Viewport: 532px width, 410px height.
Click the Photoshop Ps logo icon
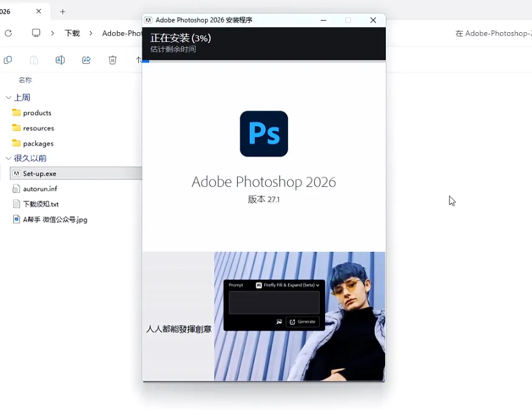pyautogui.click(x=264, y=133)
